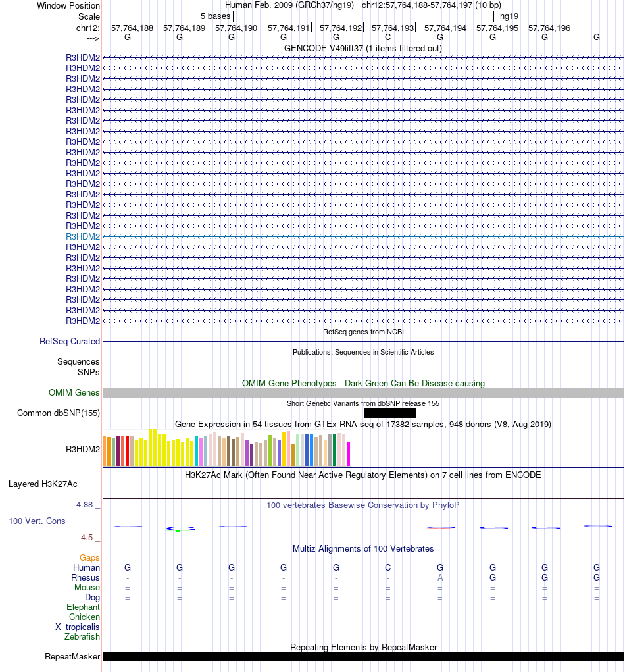Screen dimensions: 625x672
Task: Click the Dog alignment row label
Action: coord(92,597)
